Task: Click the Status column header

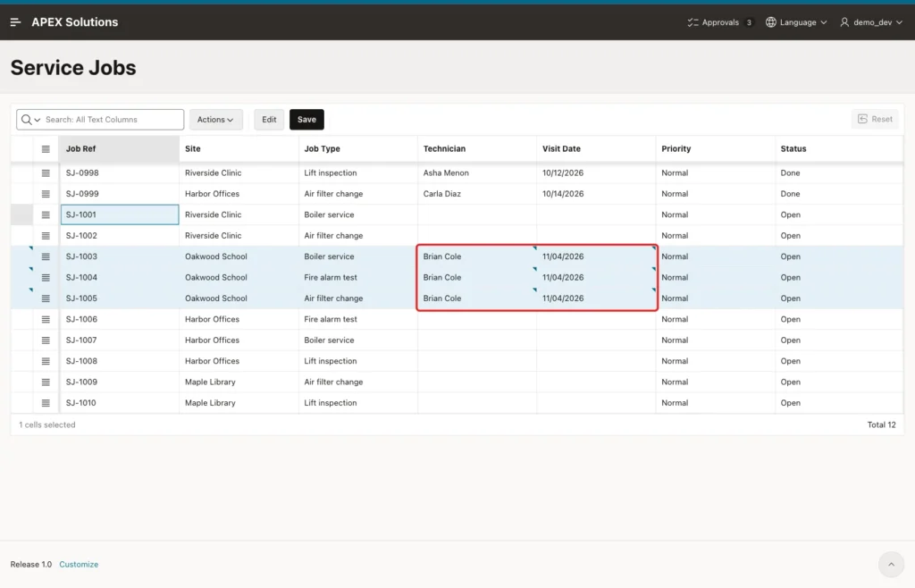Action: (x=839, y=148)
